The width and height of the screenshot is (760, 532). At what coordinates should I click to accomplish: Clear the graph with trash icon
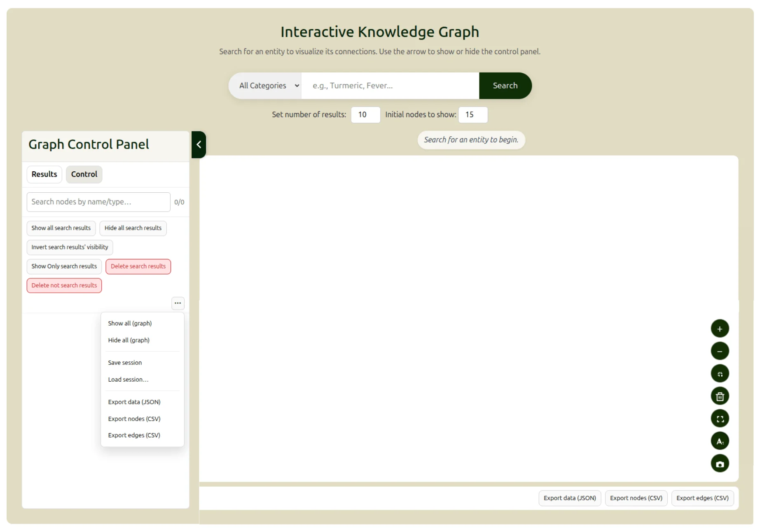(720, 396)
